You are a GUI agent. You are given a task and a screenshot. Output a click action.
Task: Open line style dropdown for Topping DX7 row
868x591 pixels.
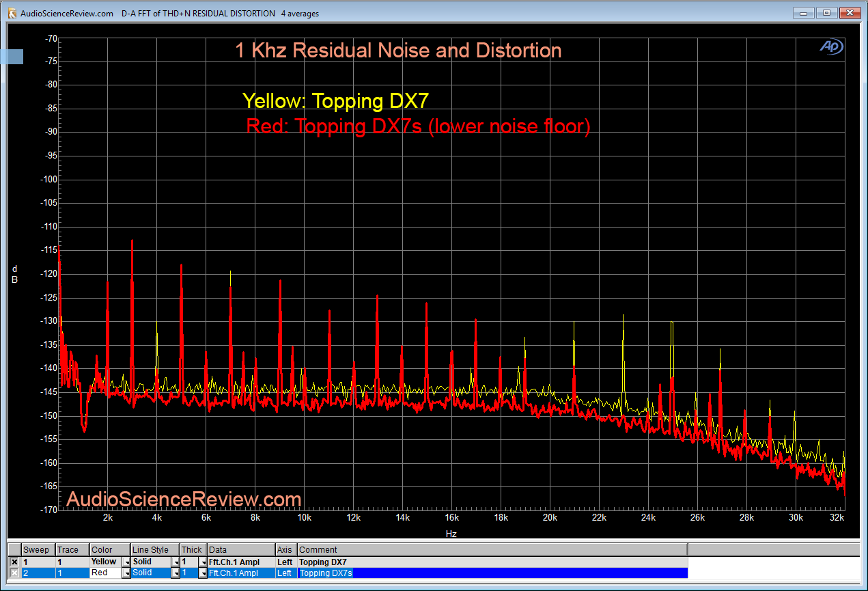176,562
